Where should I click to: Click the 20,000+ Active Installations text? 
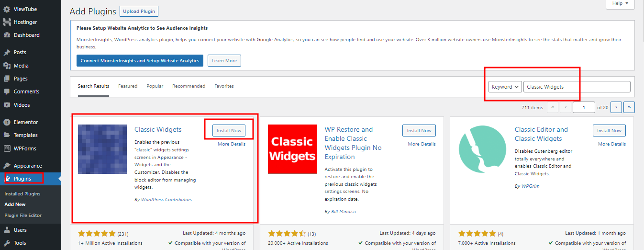coord(298,243)
